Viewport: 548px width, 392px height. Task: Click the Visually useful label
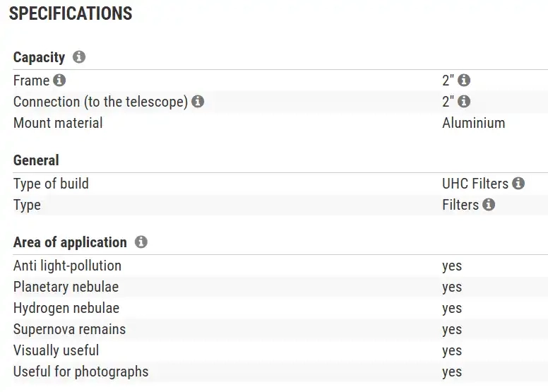pos(56,350)
